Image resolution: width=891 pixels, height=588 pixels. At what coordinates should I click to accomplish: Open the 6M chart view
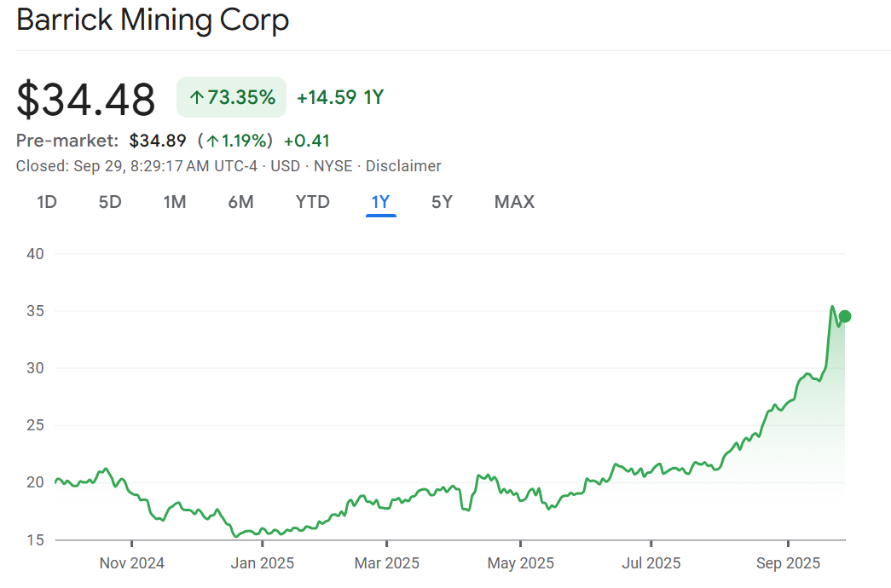(x=241, y=202)
